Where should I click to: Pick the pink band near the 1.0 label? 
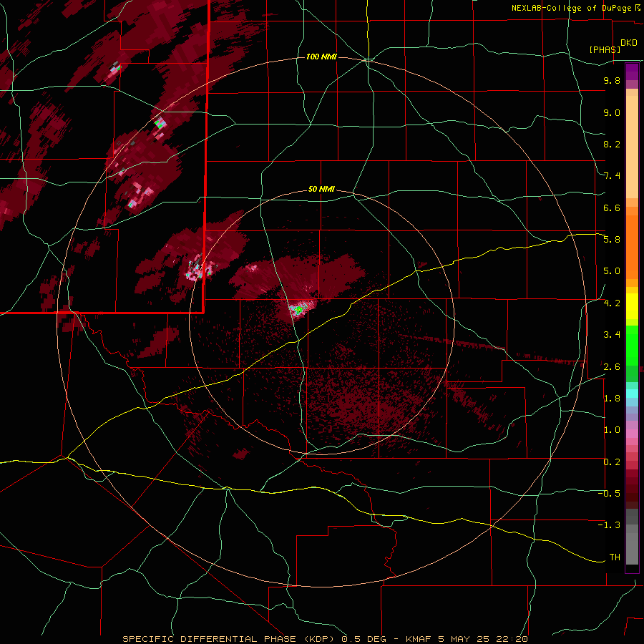point(632,433)
